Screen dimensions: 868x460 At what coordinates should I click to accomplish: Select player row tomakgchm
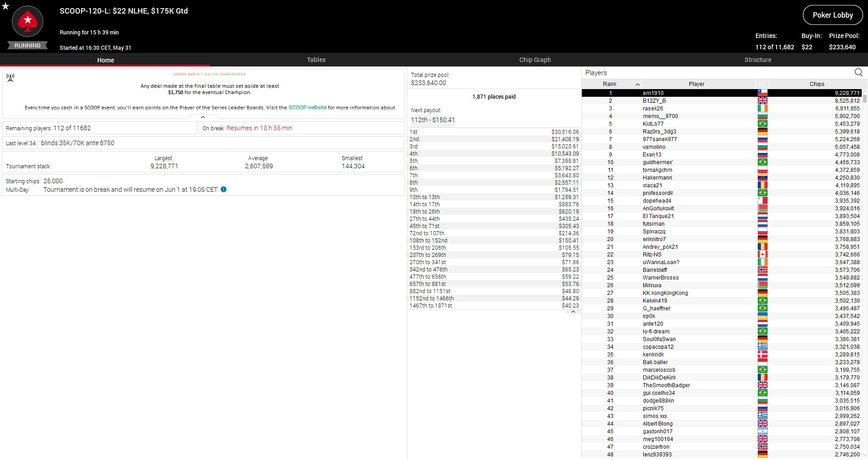pos(722,170)
